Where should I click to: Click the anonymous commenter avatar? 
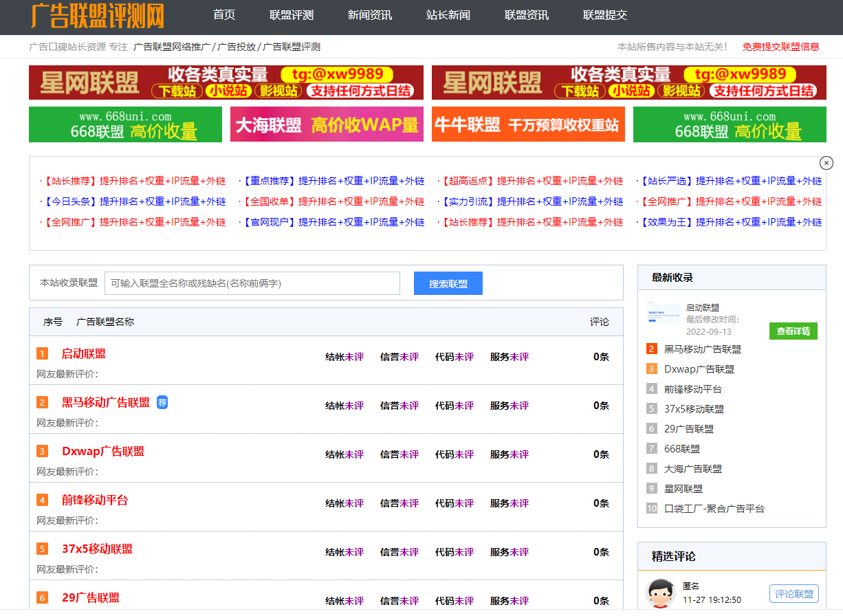661,592
